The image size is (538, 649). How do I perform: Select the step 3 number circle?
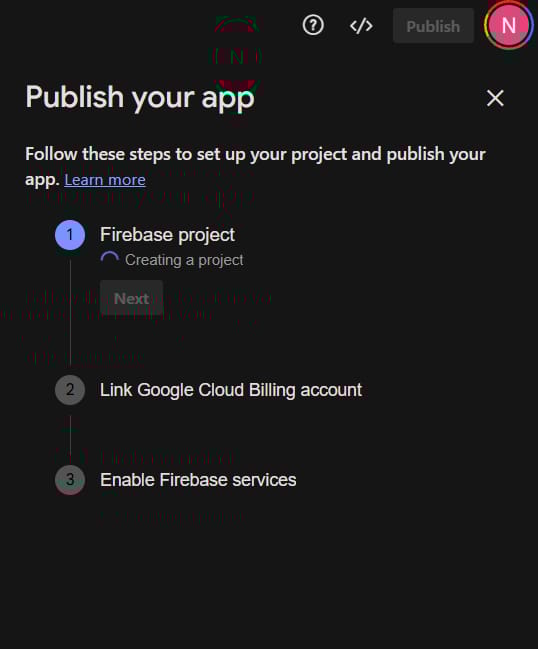70,480
